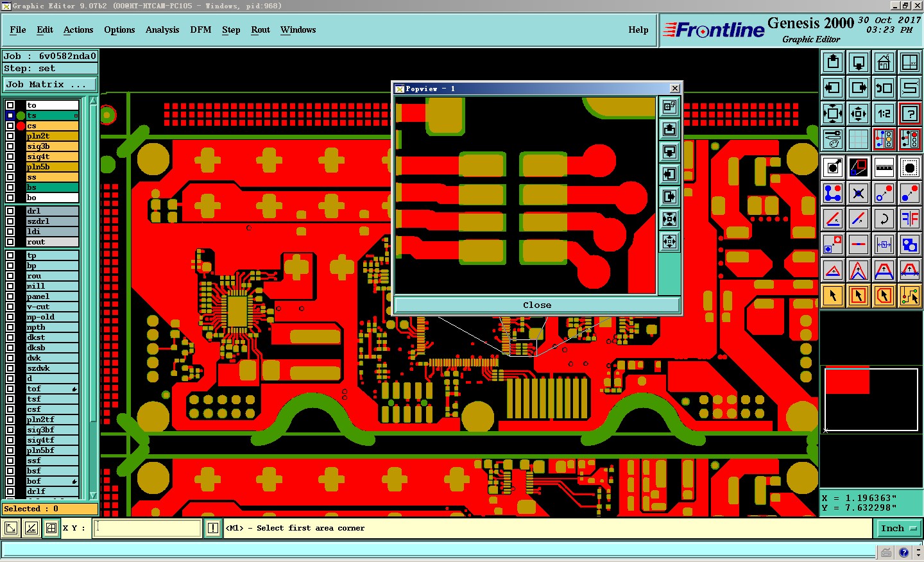Click the red color swatch of layer cs
Image resolution: width=924 pixels, height=562 pixels.
click(x=21, y=126)
